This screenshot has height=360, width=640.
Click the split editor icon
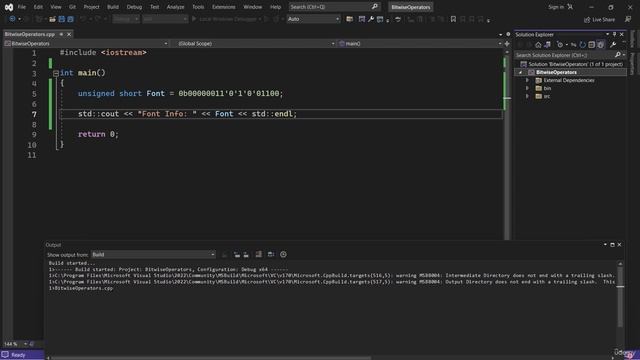point(507,43)
